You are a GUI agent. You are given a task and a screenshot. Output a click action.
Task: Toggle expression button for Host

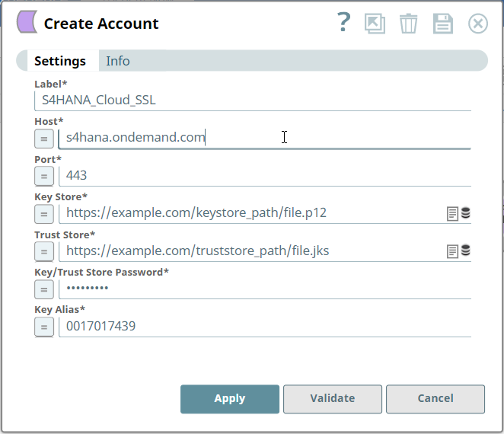click(44, 139)
